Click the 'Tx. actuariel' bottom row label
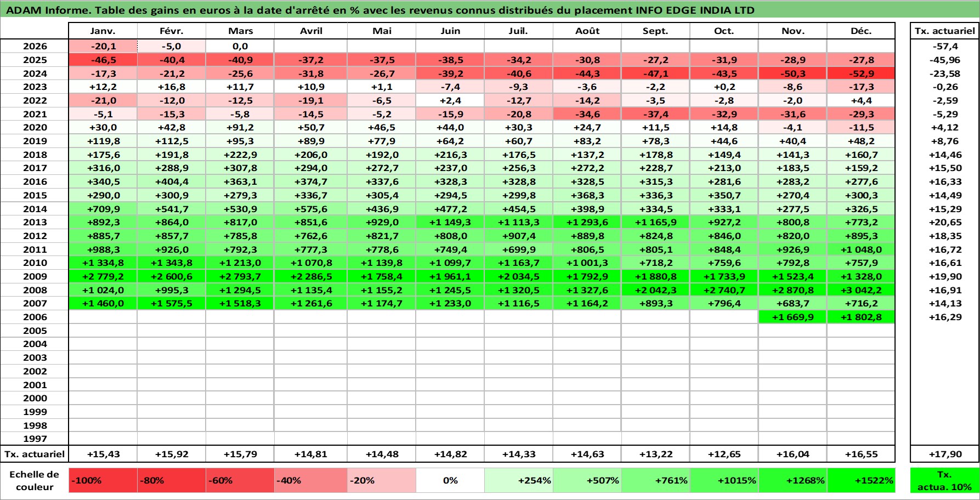Image resolution: width=980 pixels, height=500 pixels. tap(35, 454)
